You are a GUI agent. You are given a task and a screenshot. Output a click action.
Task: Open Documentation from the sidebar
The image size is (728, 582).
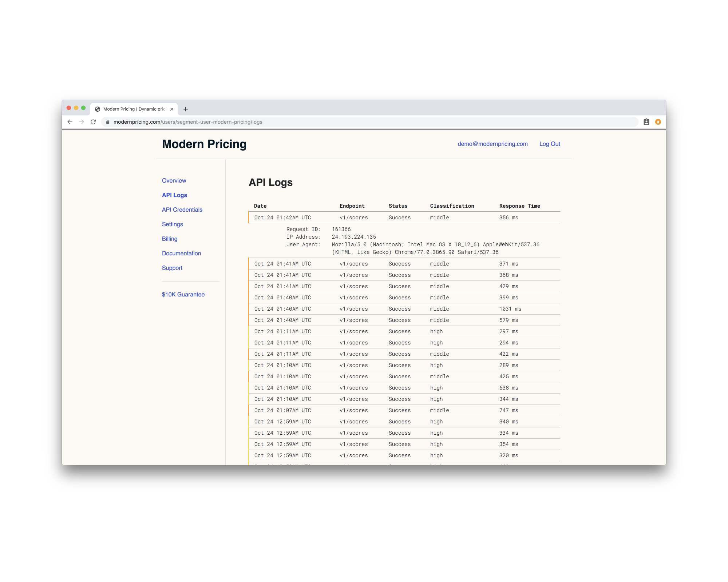181,254
